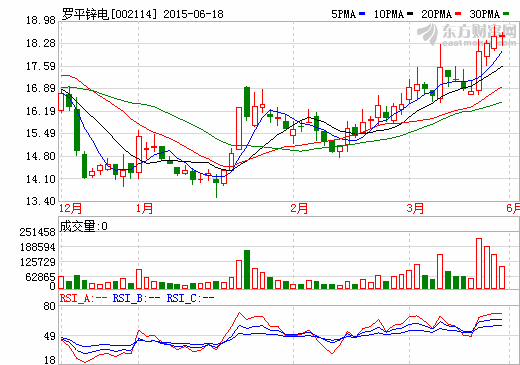Click the green 30PMA legend color marker
Viewport: 520px width, 365px height.
tap(506, 14)
